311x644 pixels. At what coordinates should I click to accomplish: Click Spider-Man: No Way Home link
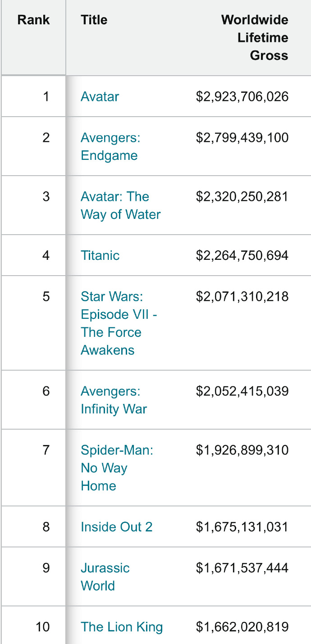(117, 467)
